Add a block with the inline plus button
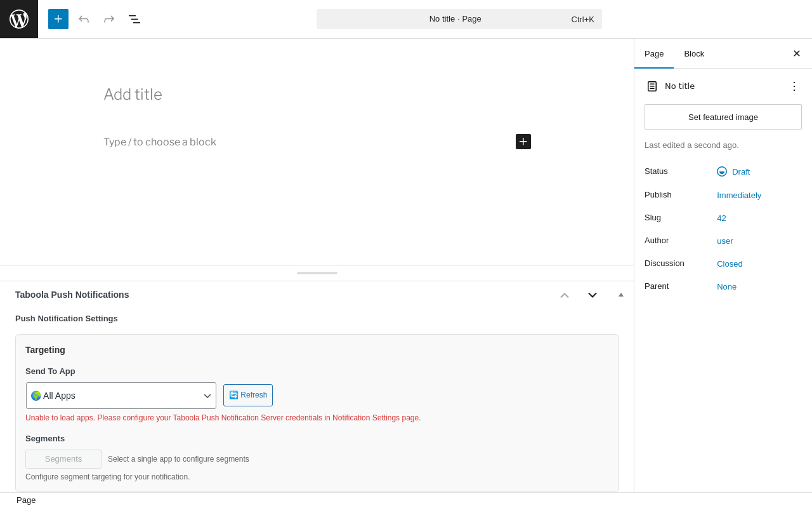 523,142
